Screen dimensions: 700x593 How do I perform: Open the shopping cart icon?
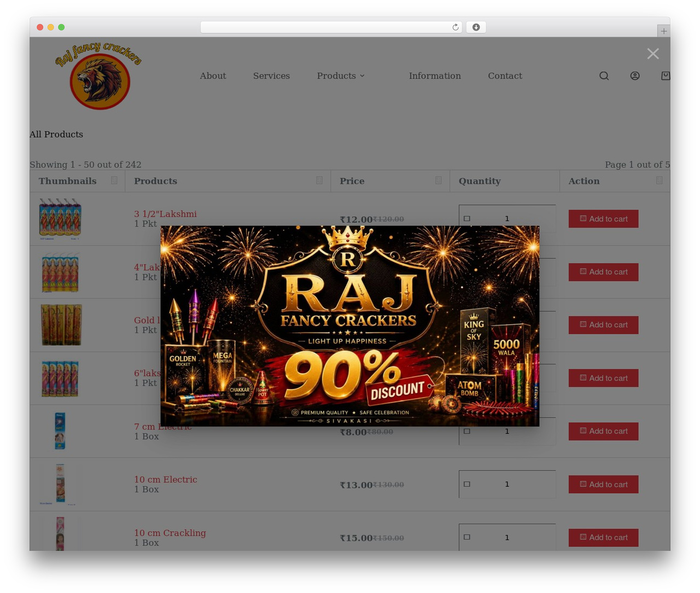click(x=666, y=76)
